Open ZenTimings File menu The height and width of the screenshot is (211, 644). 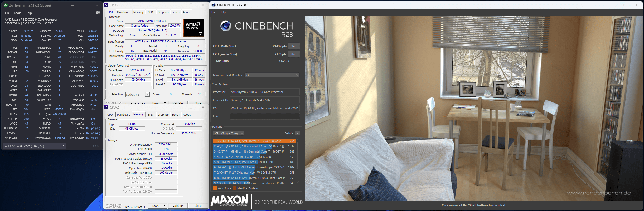[7, 13]
